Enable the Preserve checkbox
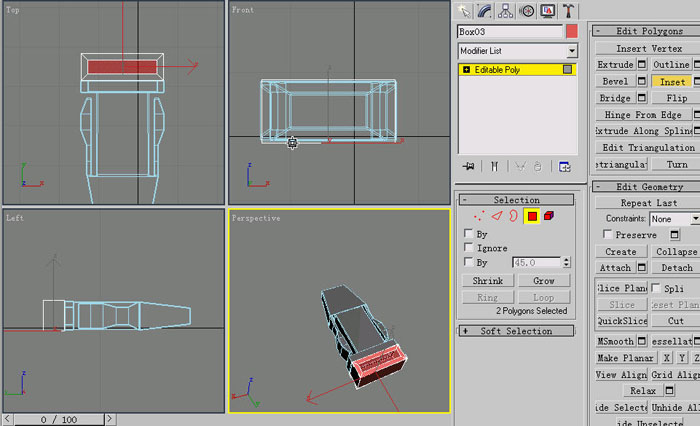The height and width of the screenshot is (426, 700). [x=607, y=234]
